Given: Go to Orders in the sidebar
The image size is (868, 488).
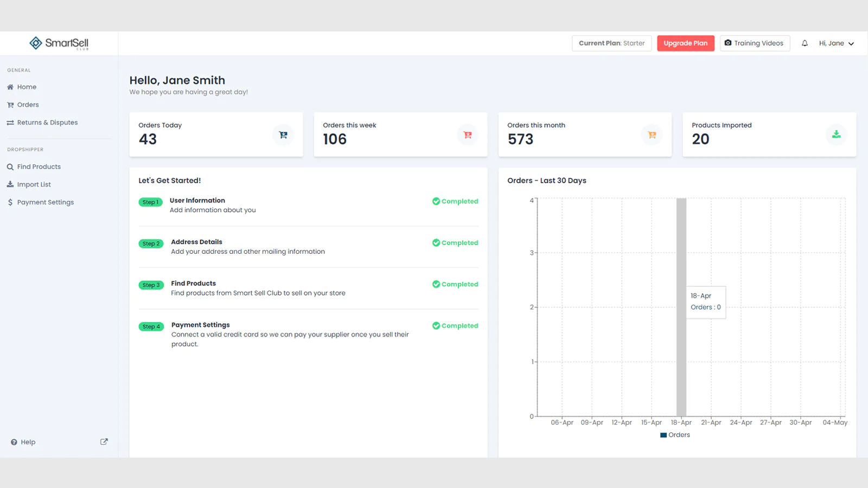Looking at the screenshot, I should (28, 105).
